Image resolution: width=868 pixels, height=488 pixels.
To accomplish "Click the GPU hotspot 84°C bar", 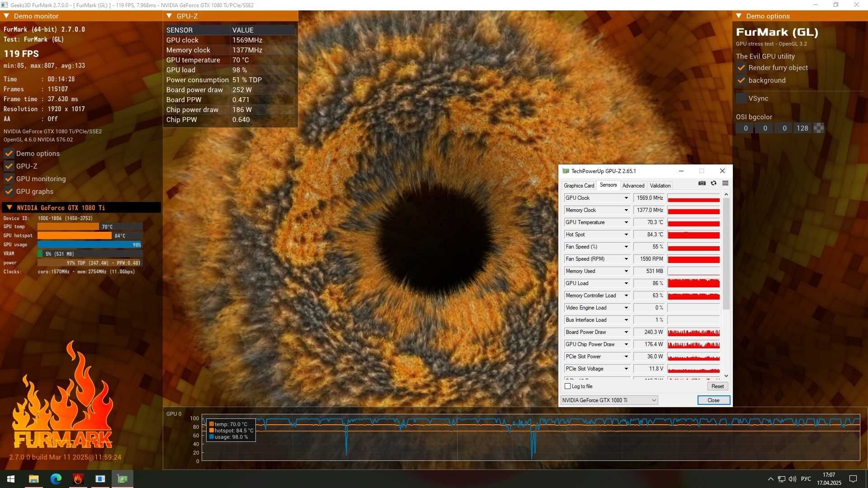I will [75, 235].
